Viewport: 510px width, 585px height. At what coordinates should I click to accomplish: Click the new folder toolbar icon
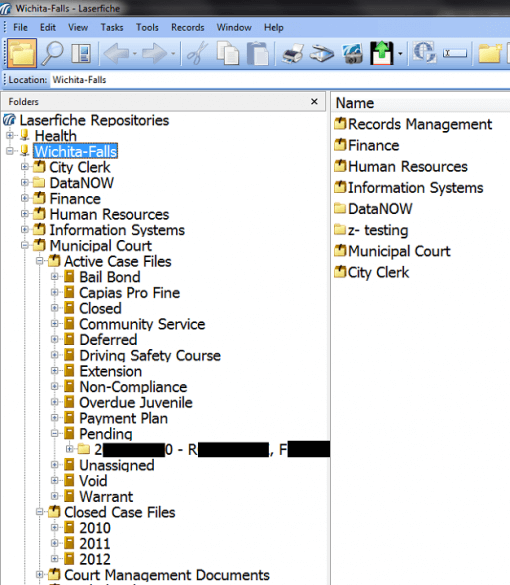[490, 53]
